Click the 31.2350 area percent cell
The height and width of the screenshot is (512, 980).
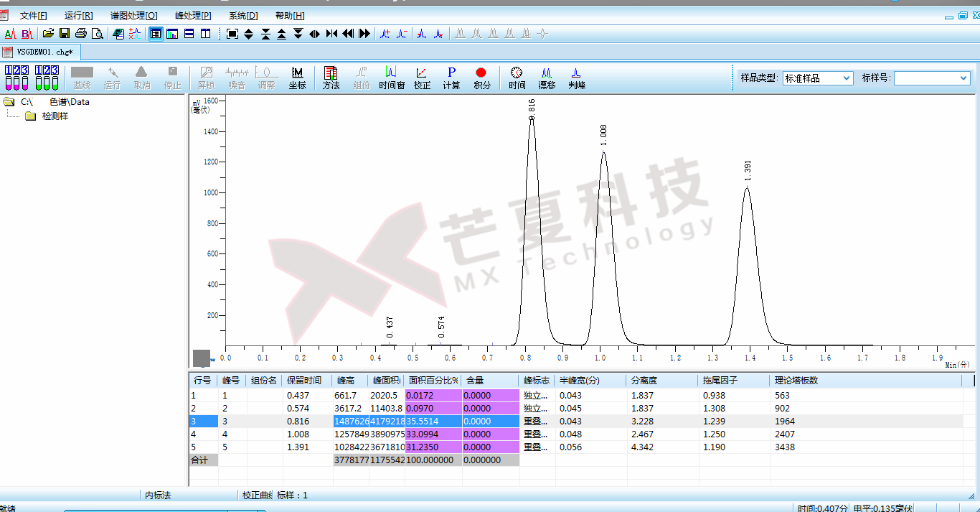[433, 447]
